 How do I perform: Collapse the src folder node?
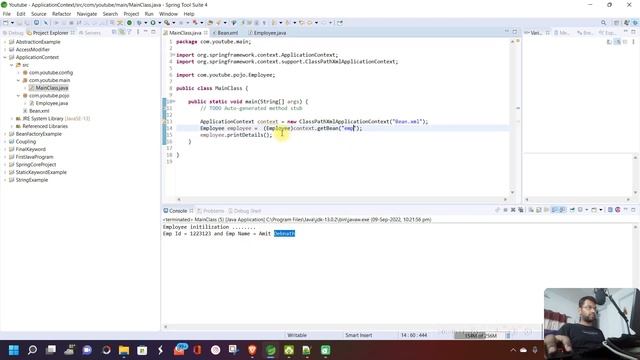11,65
